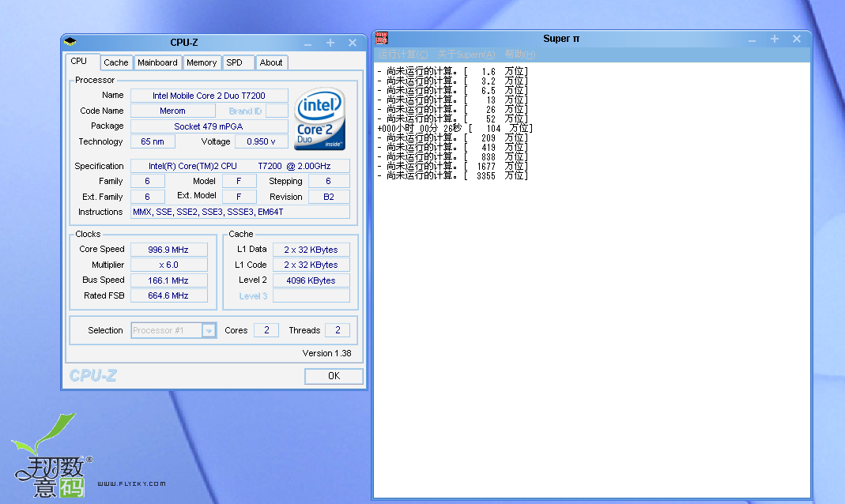Select the CPU tab in CPU-Z

pyautogui.click(x=82, y=62)
